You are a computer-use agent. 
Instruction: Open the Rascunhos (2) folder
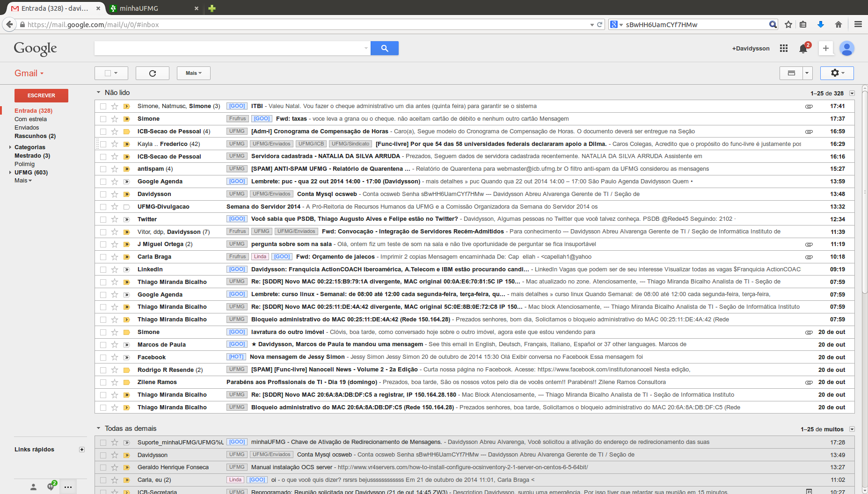35,136
